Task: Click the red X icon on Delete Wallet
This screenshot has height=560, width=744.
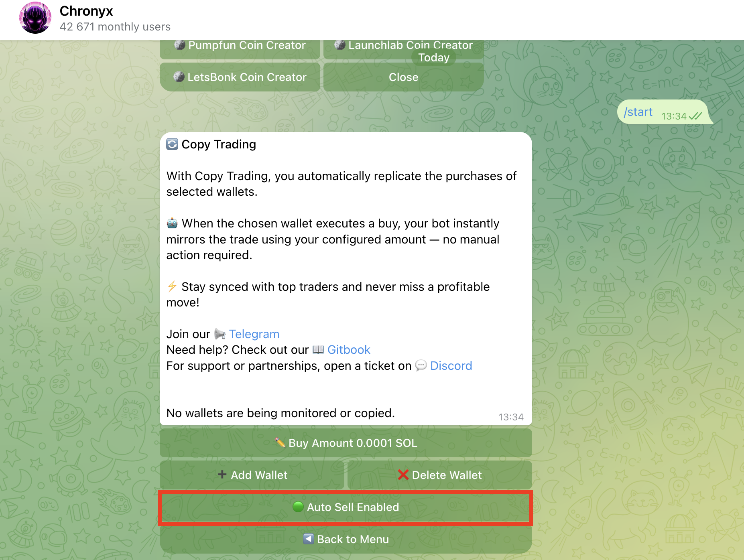Action: pos(403,475)
